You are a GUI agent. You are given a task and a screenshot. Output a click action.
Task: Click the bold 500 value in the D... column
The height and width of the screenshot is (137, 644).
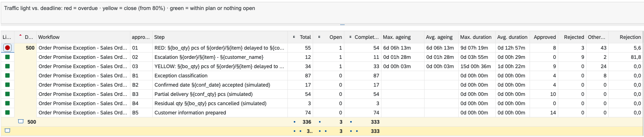[x=30, y=48]
